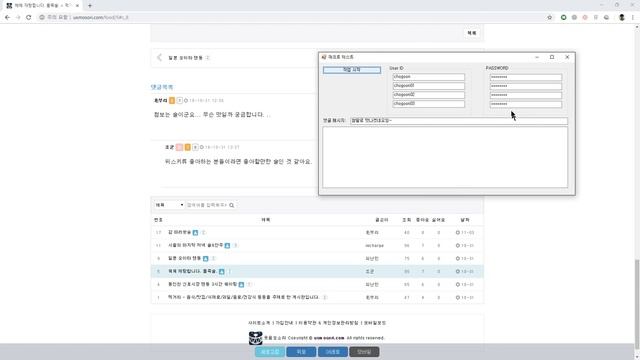Open post number 1 at the list bottom
The height and width of the screenshot is (360, 640).
point(243,297)
